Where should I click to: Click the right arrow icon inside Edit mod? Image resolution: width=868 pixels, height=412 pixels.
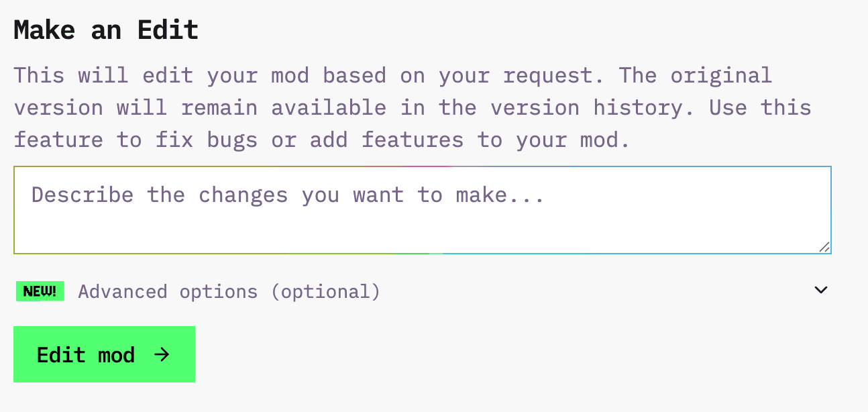pos(162,354)
